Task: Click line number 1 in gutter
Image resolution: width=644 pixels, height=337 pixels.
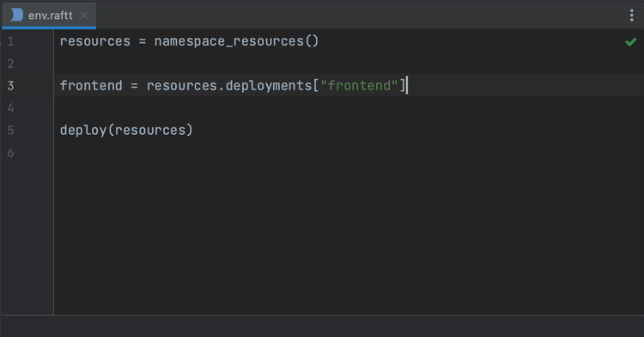Action: 10,41
